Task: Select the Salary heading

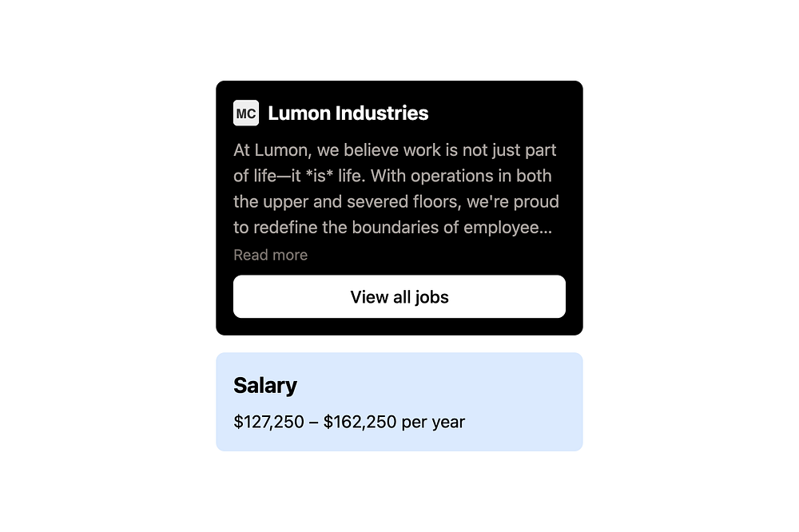Action: [265, 386]
